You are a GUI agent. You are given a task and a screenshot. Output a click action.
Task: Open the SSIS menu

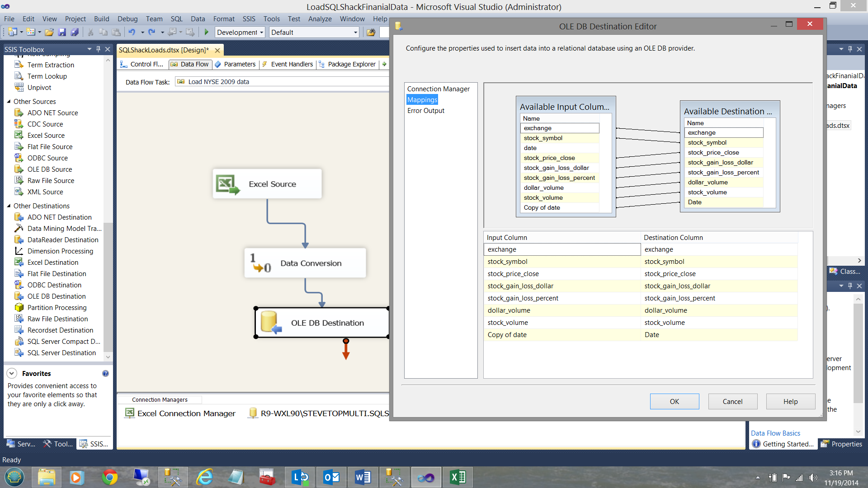click(x=249, y=19)
